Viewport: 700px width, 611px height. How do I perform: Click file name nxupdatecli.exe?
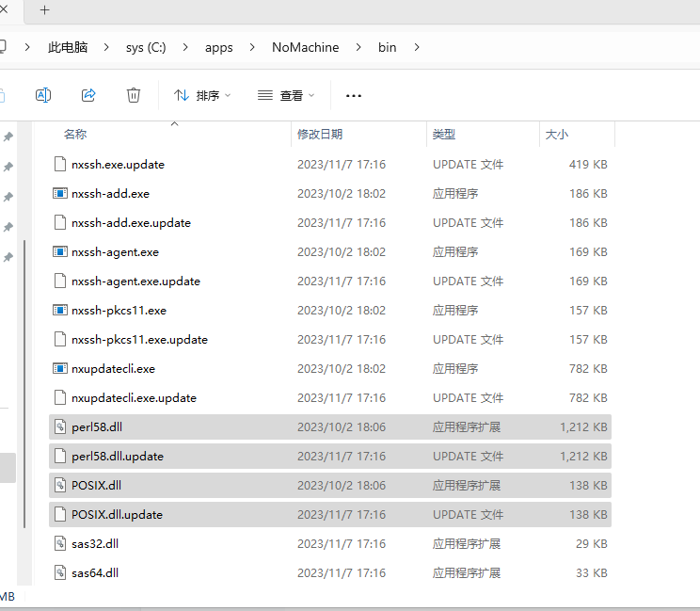[113, 368]
